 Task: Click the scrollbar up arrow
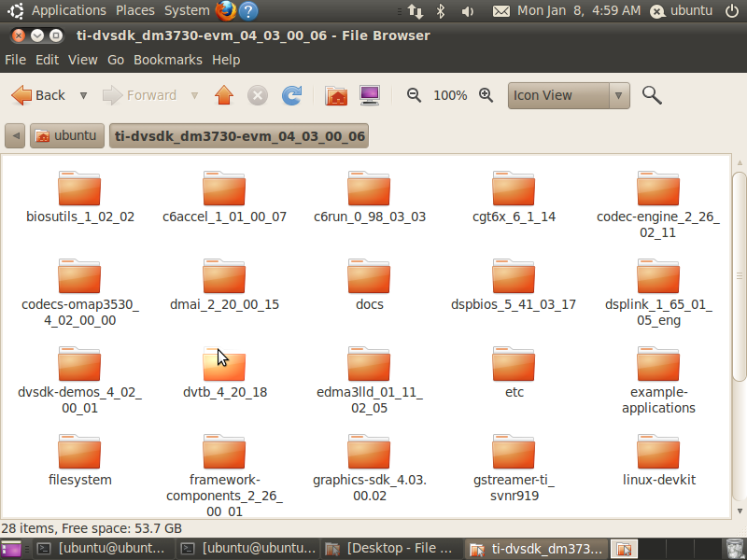pyautogui.click(x=740, y=162)
